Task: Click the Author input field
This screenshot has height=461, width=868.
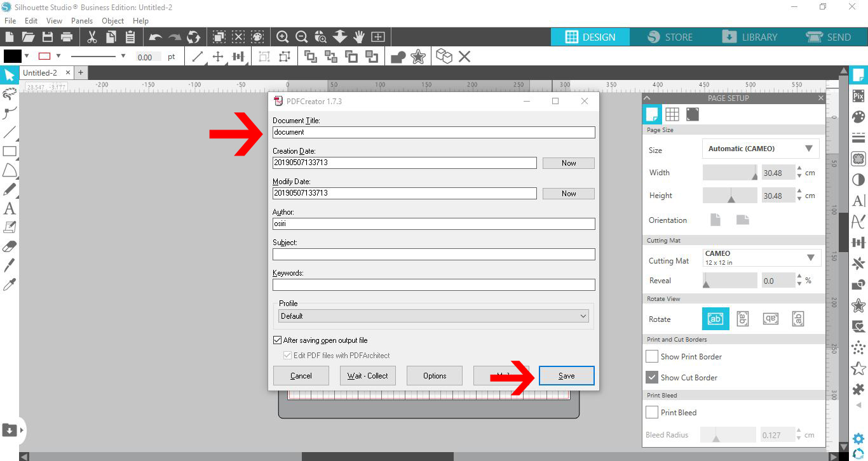Action: (434, 224)
